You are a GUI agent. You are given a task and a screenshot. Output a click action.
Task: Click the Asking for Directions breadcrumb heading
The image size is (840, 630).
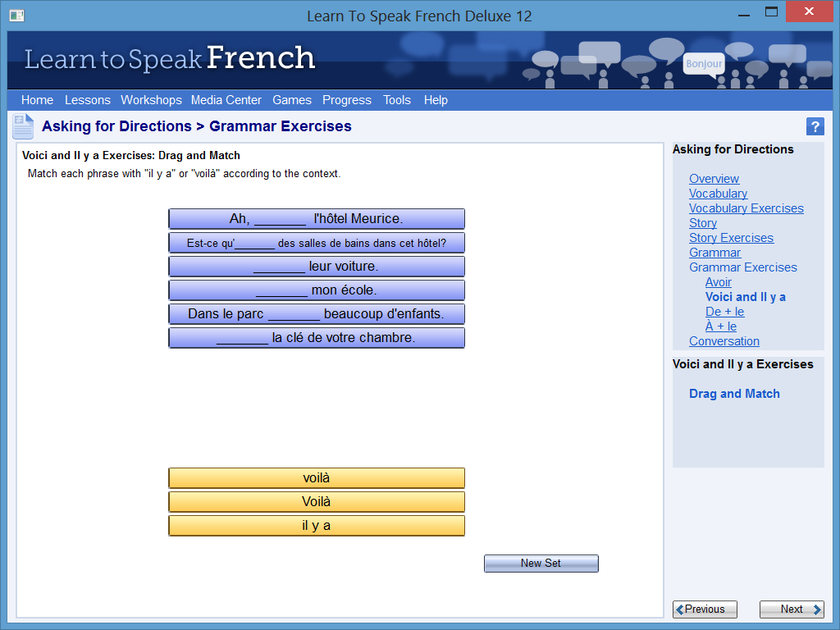pos(116,126)
